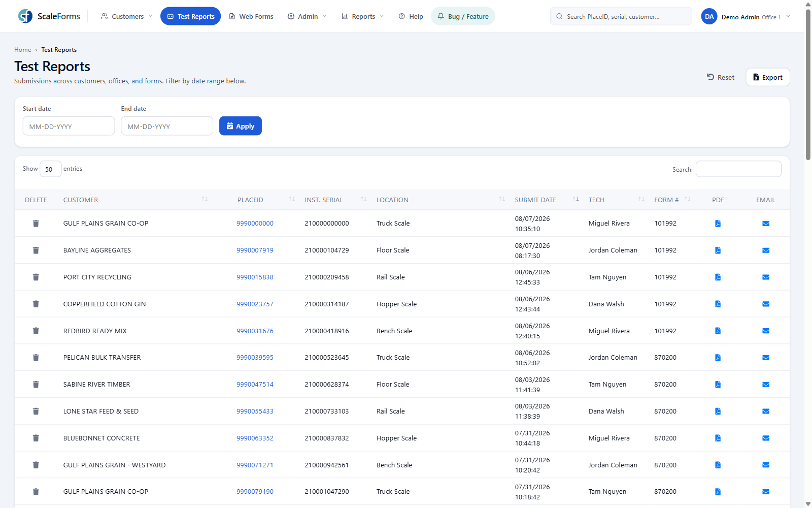
Task: Expand the Admin menu
Action: coord(307,16)
